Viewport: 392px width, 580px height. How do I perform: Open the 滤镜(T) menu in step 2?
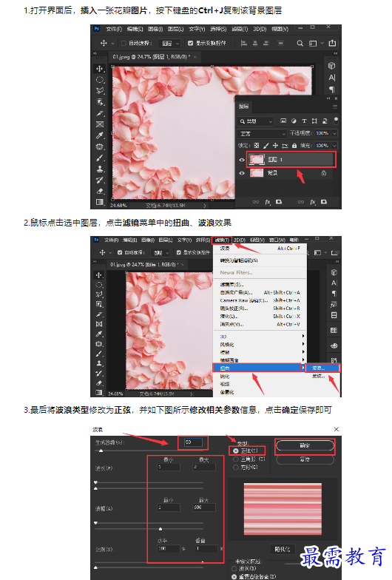222,240
